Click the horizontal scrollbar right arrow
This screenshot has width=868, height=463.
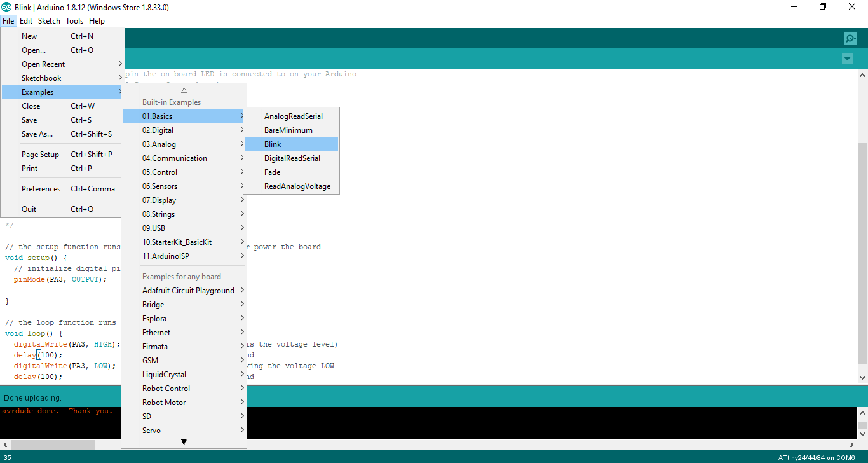click(852, 445)
